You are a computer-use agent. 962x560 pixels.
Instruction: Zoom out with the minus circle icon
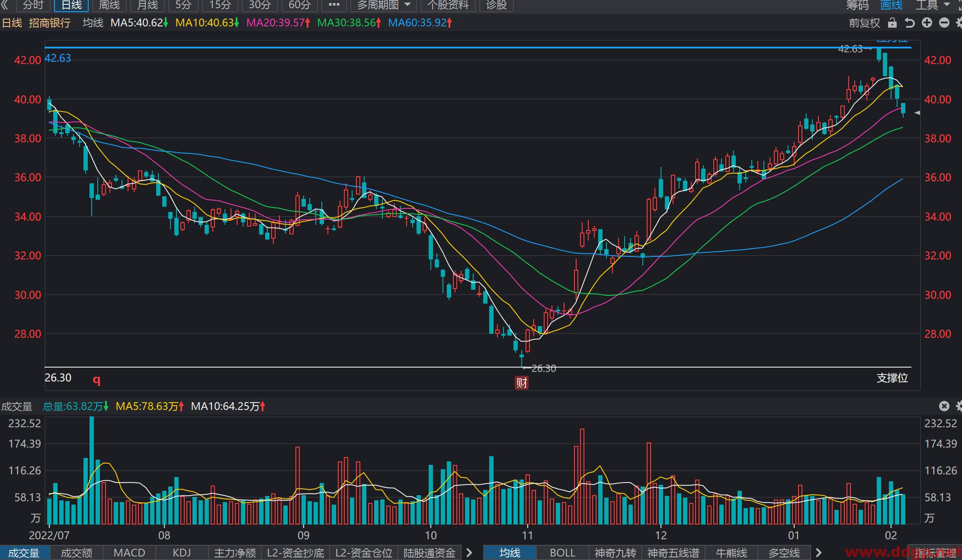944,23
